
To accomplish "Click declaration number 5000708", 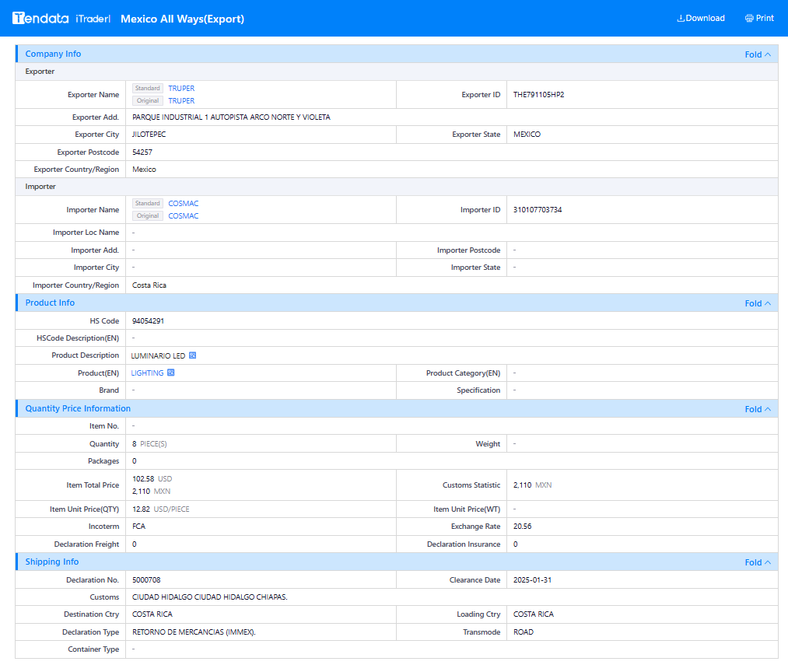I will click(146, 580).
